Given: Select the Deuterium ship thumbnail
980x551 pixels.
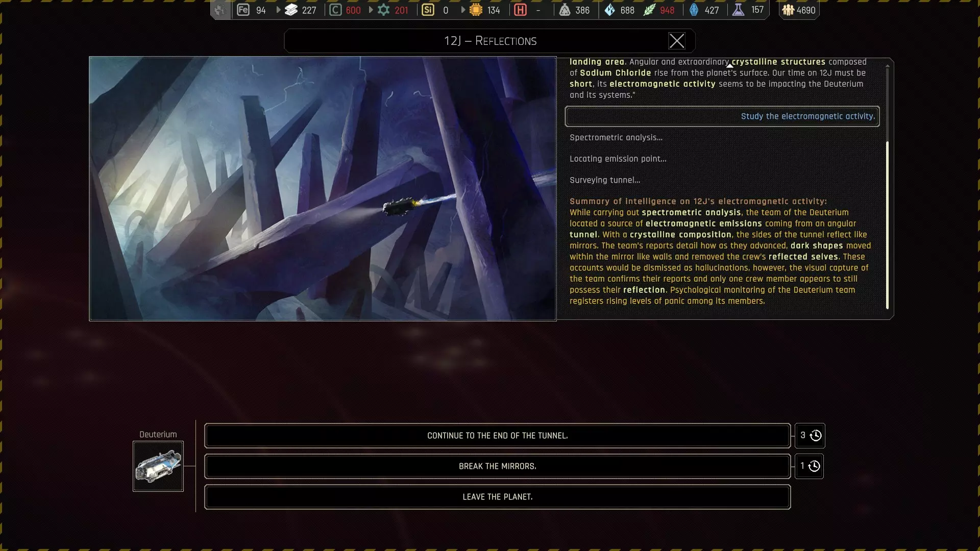Looking at the screenshot, I should [158, 466].
